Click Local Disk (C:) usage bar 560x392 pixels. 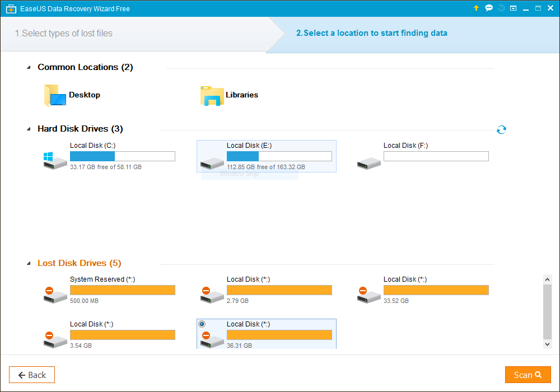tap(123, 156)
